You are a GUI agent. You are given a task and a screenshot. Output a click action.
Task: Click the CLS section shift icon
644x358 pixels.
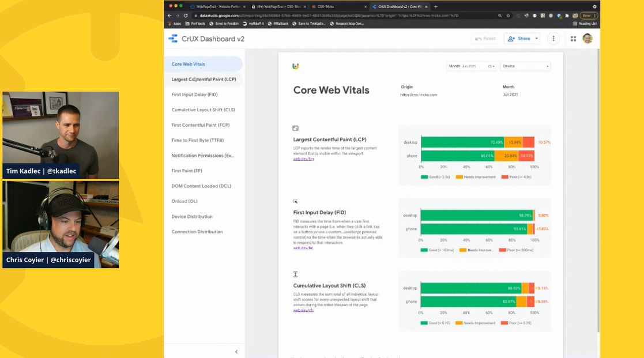pos(295,274)
